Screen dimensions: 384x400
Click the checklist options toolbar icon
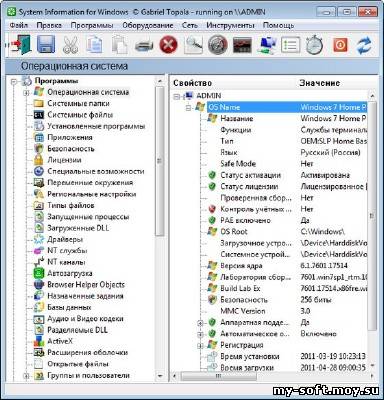[x=291, y=45]
